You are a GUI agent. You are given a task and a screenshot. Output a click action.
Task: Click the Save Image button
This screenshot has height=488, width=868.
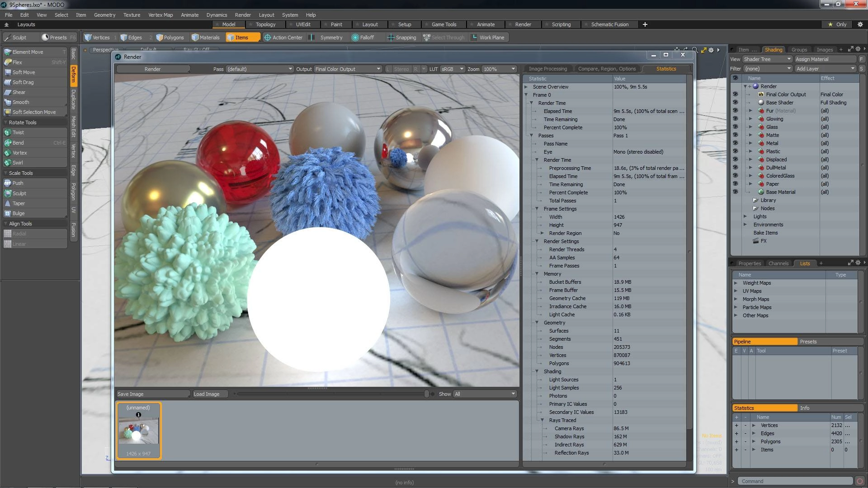[152, 394]
